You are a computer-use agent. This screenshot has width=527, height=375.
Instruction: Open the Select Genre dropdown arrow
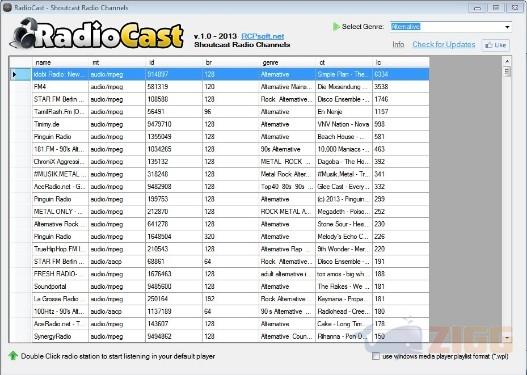(507, 27)
